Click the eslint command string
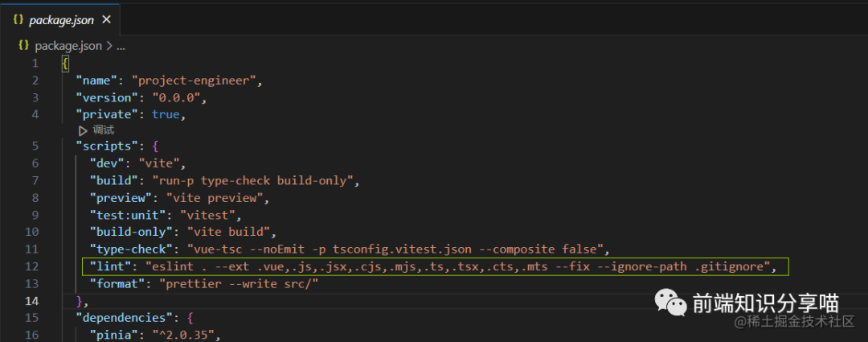This screenshot has width=868, height=342. tap(457, 266)
